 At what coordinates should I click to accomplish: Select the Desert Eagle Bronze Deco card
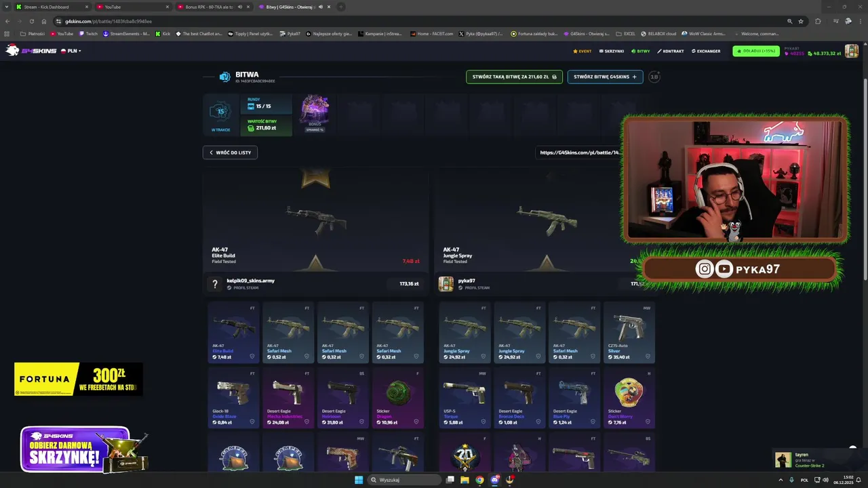click(x=519, y=399)
